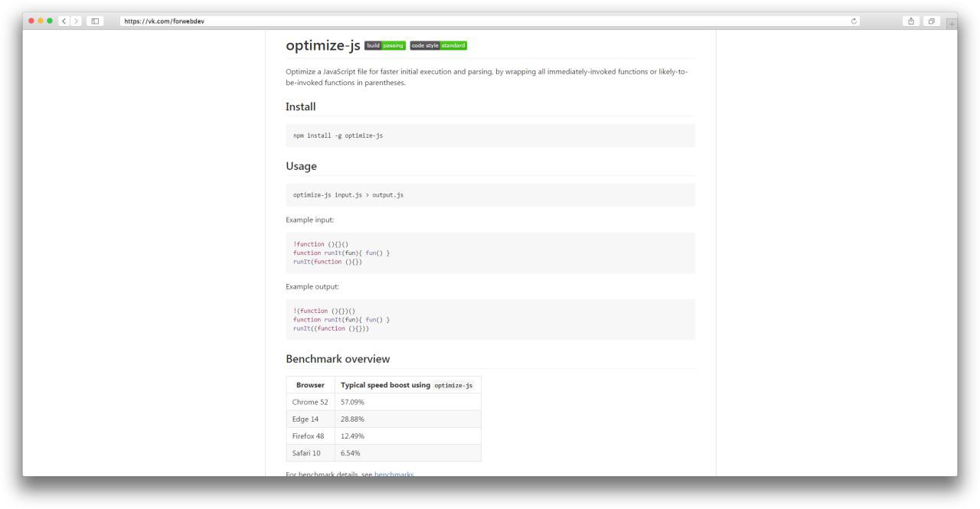Click the Benchmark overview heading
Screen dimensions: 980x509
tap(338, 358)
